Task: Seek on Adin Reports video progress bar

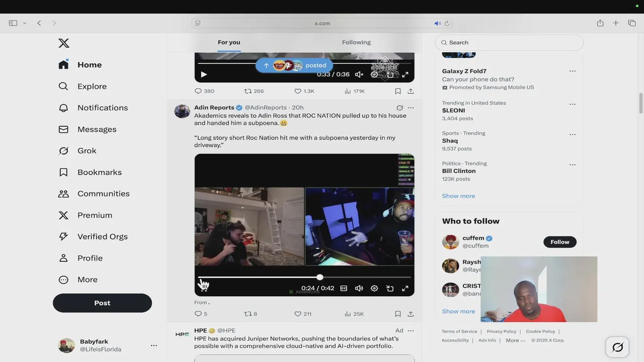Action: click(304, 277)
